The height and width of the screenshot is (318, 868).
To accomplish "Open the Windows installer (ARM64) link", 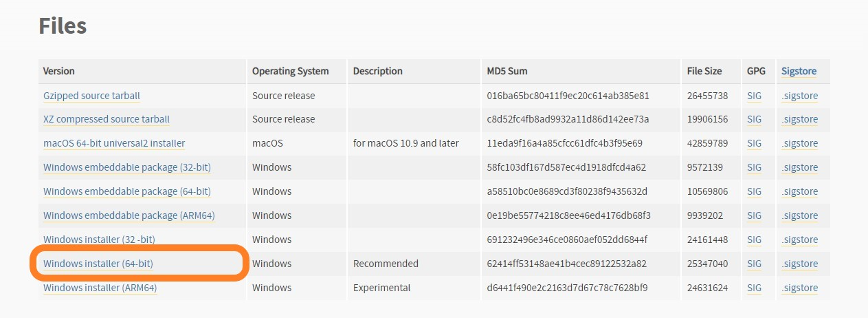I will coord(100,288).
